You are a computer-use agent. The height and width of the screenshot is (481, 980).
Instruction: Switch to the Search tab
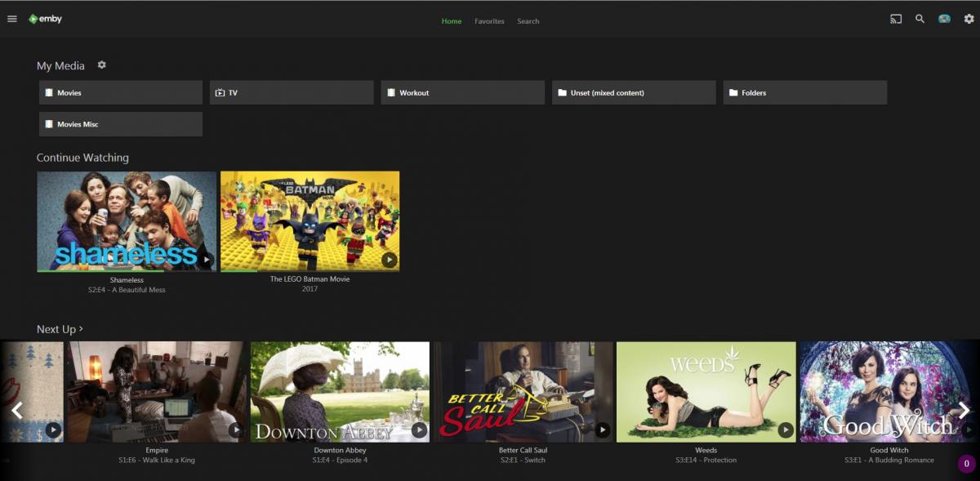[x=528, y=21]
